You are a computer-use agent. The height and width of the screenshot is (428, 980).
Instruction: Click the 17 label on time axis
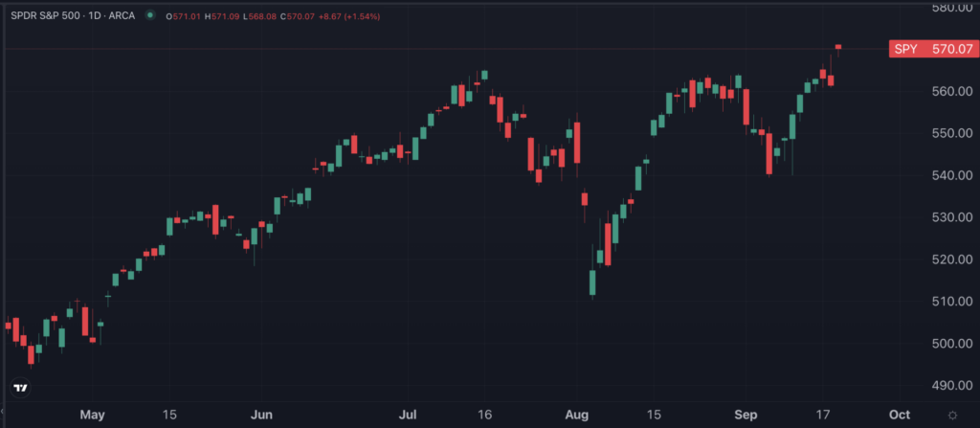(822, 415)
